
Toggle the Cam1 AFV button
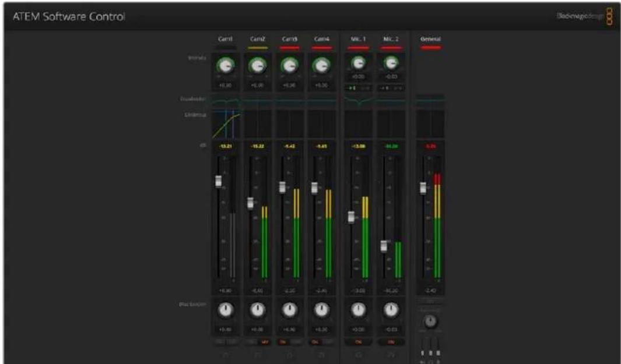pos(233,342)
